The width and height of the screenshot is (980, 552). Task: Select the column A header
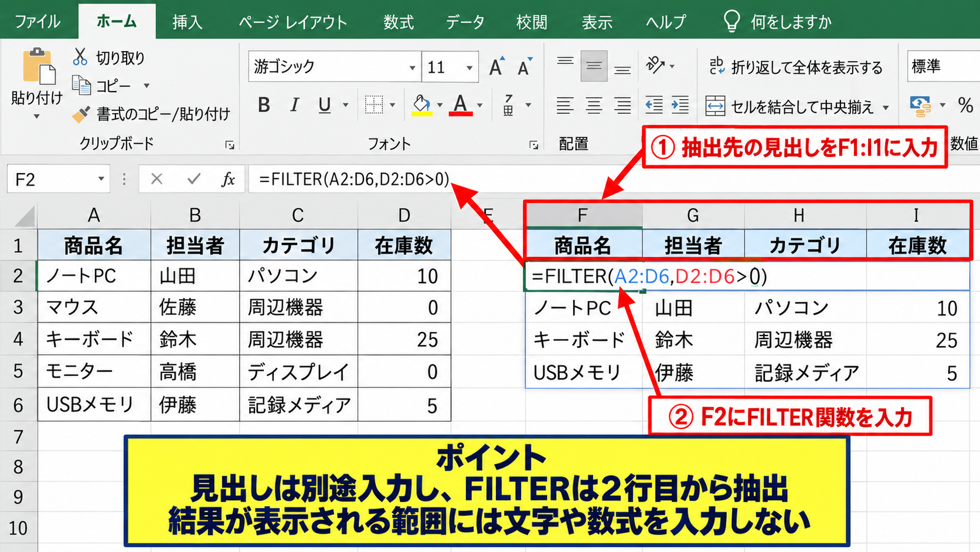(94, 215)
